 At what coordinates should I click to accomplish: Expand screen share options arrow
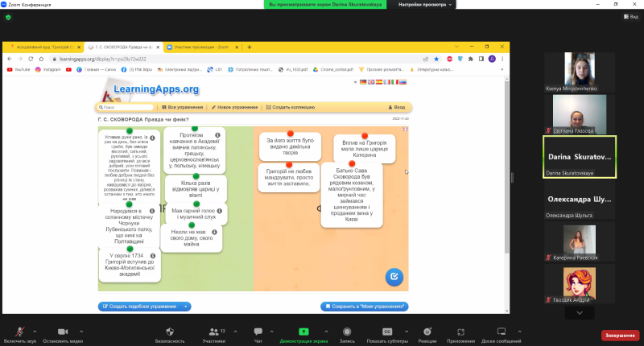pos(326,332)
